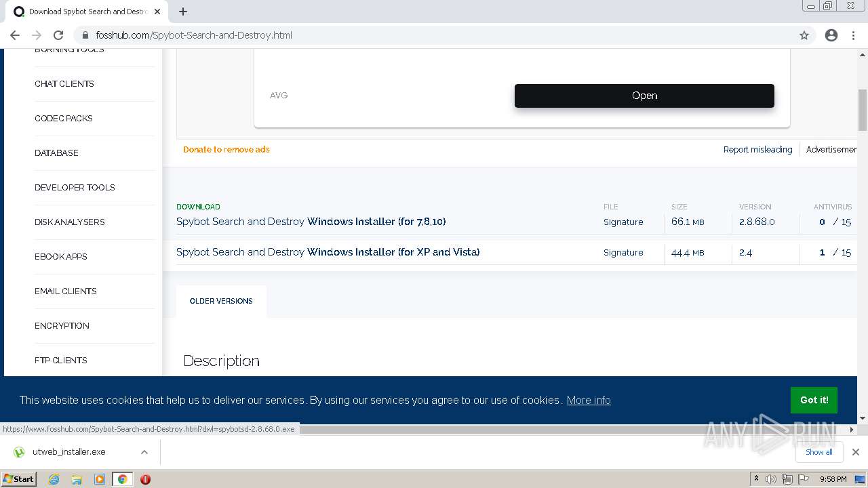Click the horizontal scrollbar right arrow
The width and height of the screenshot is (868, 488).
852,429
